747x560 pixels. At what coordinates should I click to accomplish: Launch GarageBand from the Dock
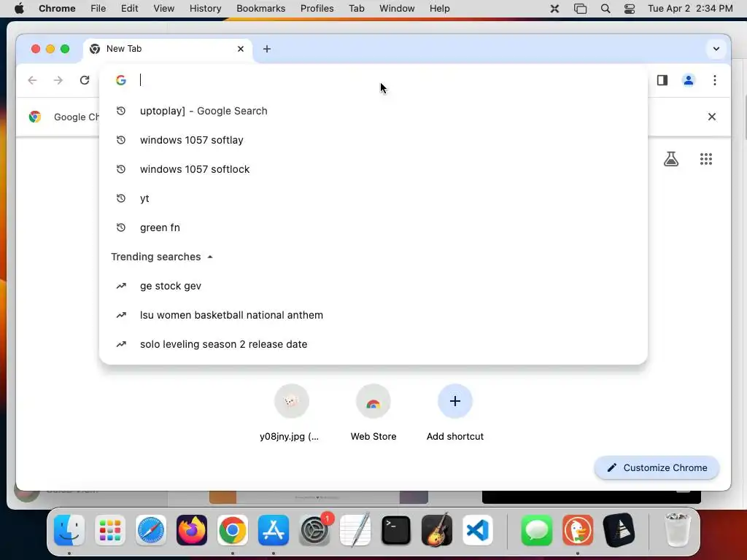coord(437,530)
